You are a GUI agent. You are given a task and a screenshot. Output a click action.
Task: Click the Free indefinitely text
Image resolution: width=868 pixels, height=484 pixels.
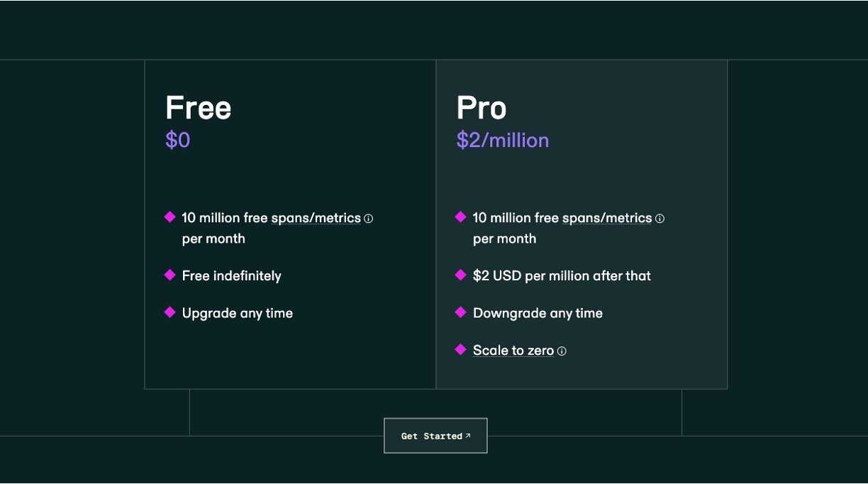pyautogui.click(x=232, y=275)
